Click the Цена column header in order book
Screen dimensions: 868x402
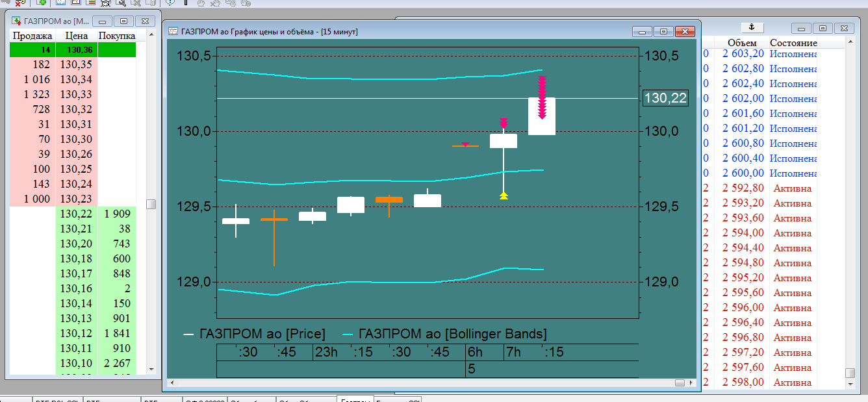pos(77,36)
